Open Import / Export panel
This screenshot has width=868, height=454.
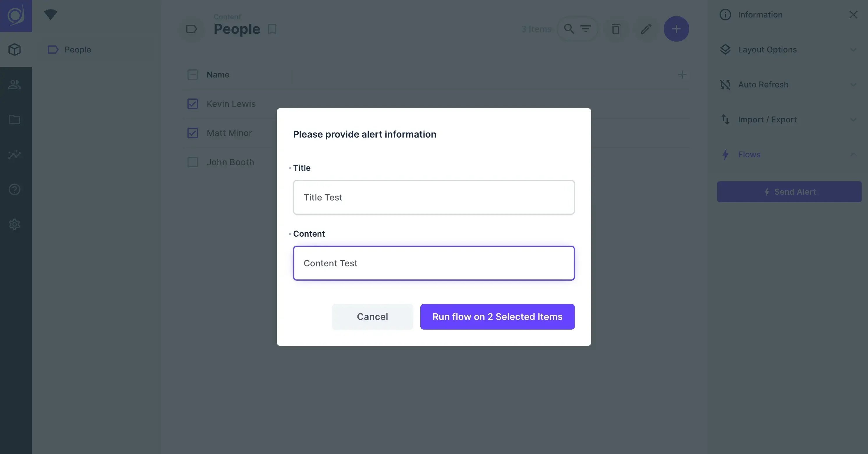coord(789,120)
